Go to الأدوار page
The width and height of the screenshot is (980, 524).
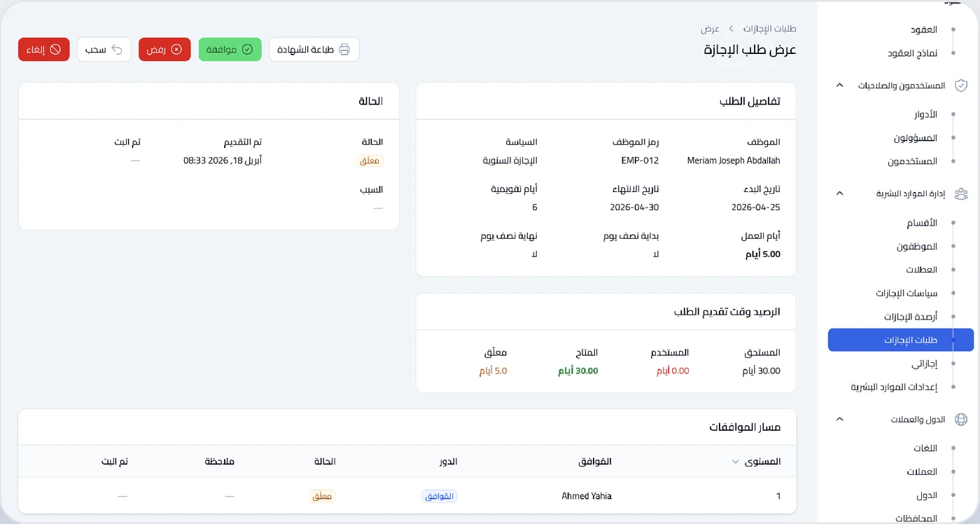(x=925, y=114)
